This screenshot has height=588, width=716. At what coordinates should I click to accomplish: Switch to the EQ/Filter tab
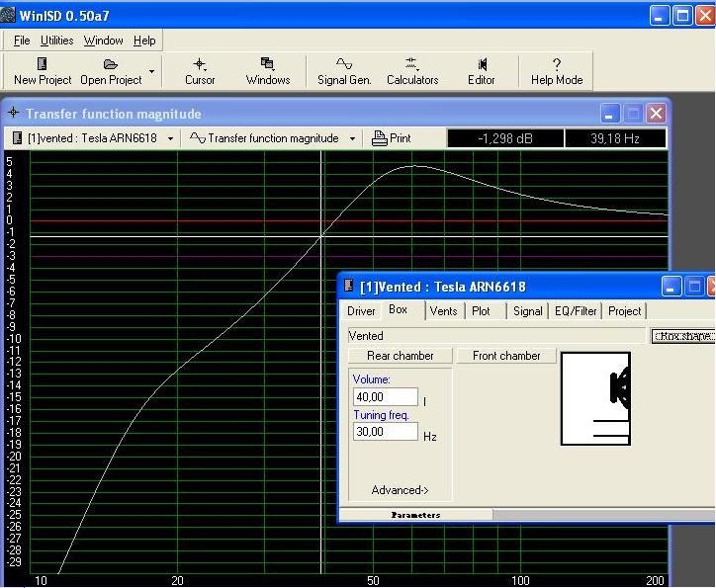(x=576, y=311)
